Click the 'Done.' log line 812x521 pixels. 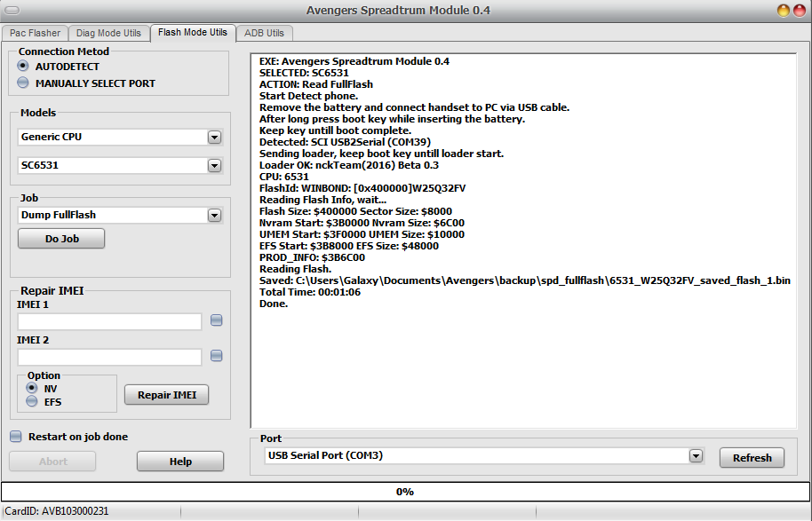click(x=274, y=304)
